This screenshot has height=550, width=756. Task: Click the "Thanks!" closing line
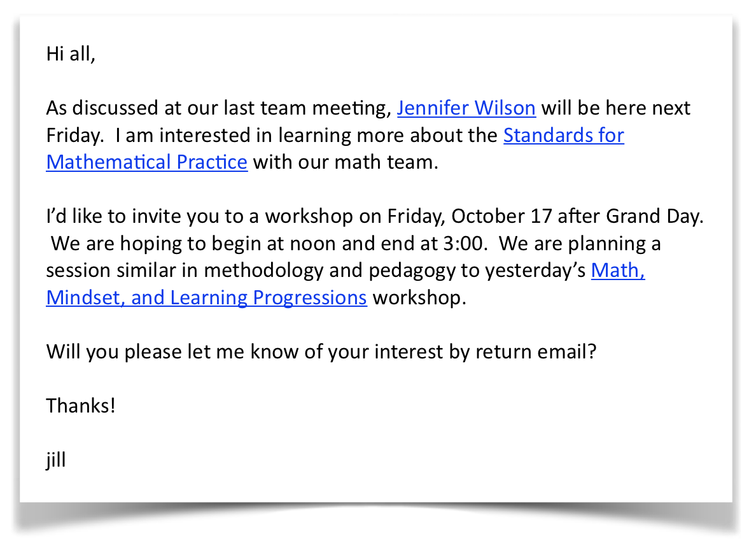click(81, 405)
